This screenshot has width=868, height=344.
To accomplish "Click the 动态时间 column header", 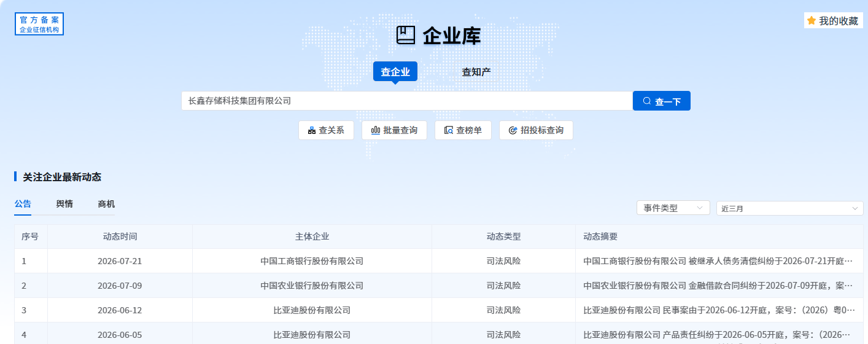I will 120,237.
